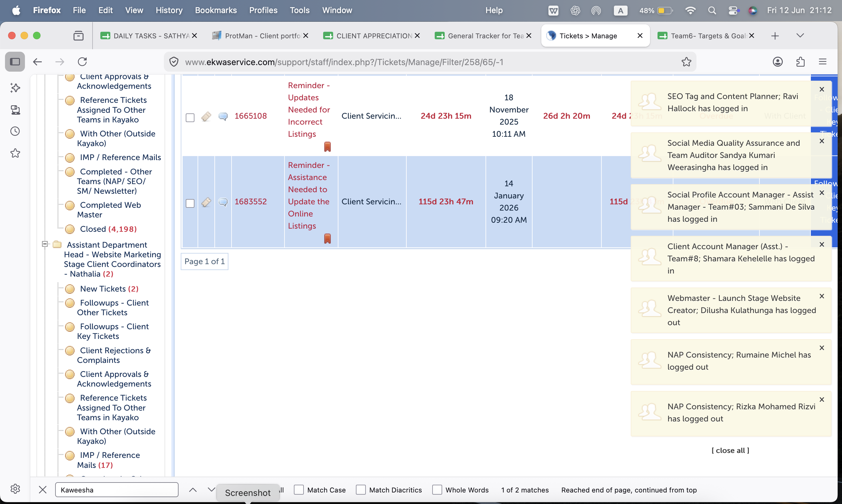Open the history clock sidebar icon
Screen dimensions: 842x504
click(15, 131)
